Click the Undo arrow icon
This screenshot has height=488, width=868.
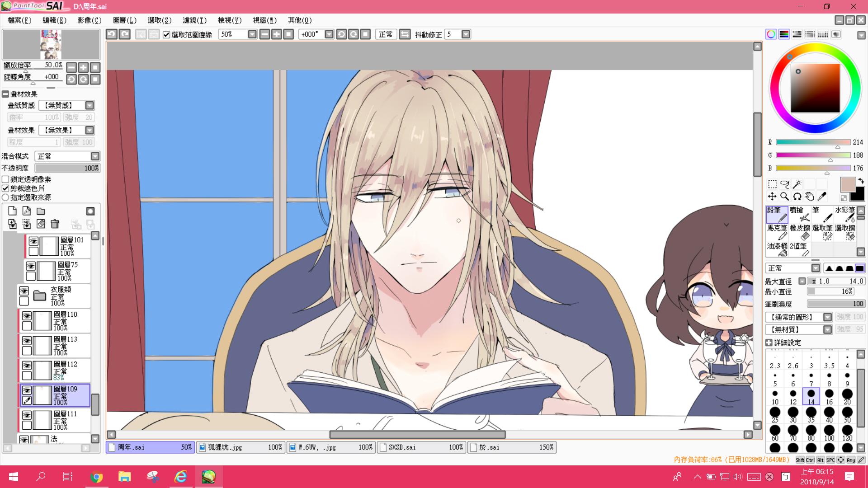pyautogui.click(x=112, y=34)
